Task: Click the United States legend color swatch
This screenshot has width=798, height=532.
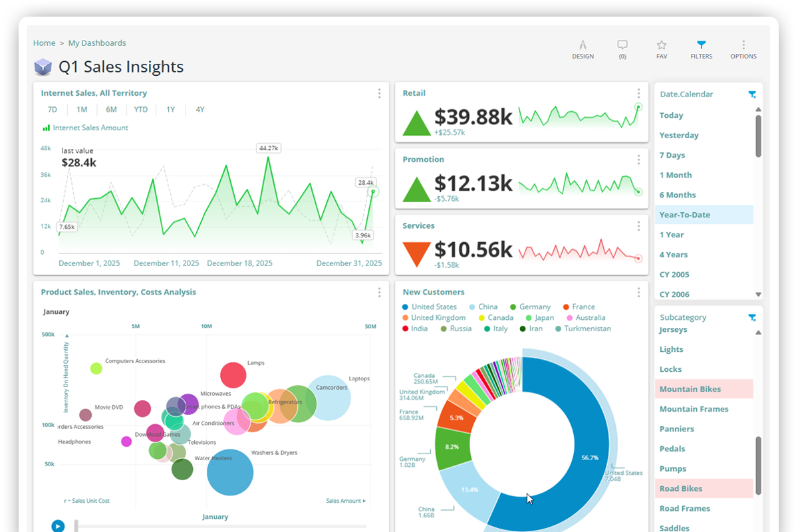Action: (x=406, y=307)
